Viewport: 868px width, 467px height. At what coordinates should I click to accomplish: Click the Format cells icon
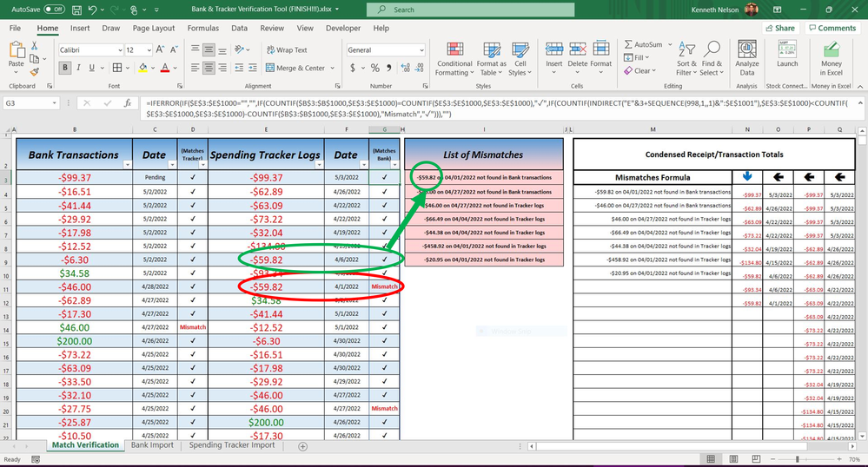[600, 49]
